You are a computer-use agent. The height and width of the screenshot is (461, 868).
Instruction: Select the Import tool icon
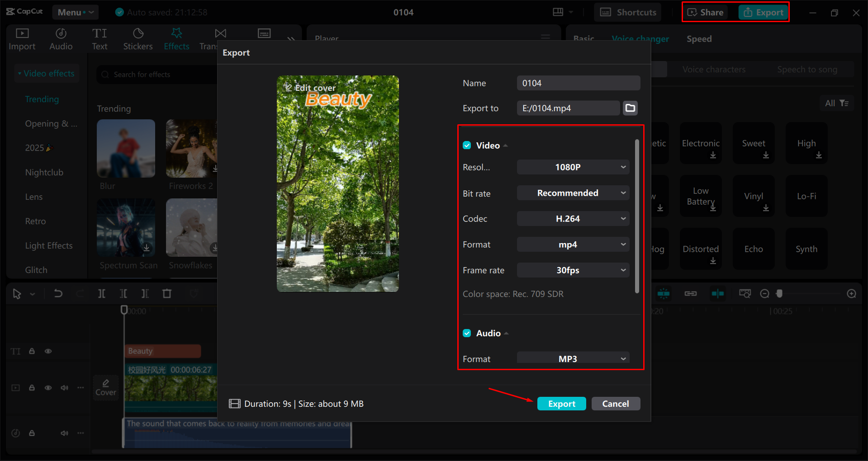click(x=22, y=38)
